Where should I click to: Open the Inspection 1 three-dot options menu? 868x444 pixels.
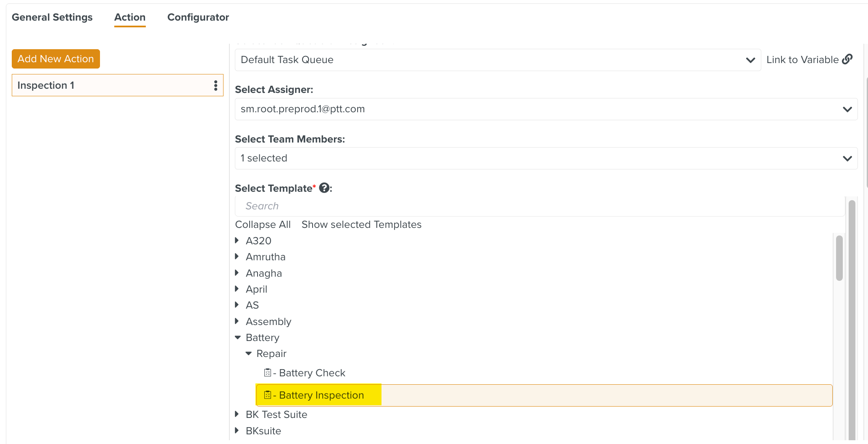click(216, 85)
